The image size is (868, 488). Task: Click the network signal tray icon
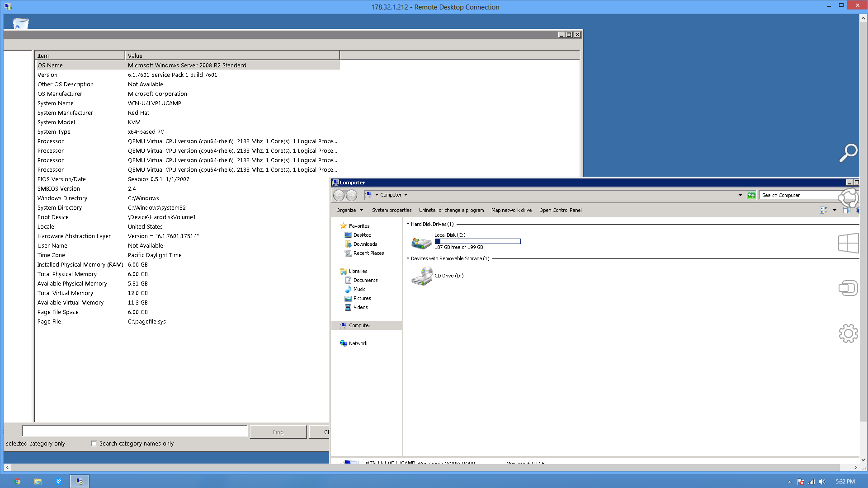click(811, 482)
